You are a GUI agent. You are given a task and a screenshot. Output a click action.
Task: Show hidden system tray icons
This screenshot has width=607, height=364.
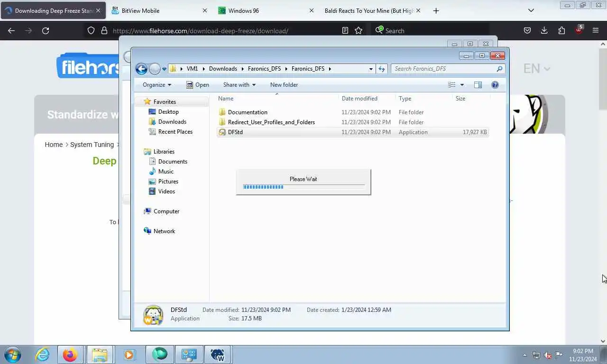tap(524, 355)
